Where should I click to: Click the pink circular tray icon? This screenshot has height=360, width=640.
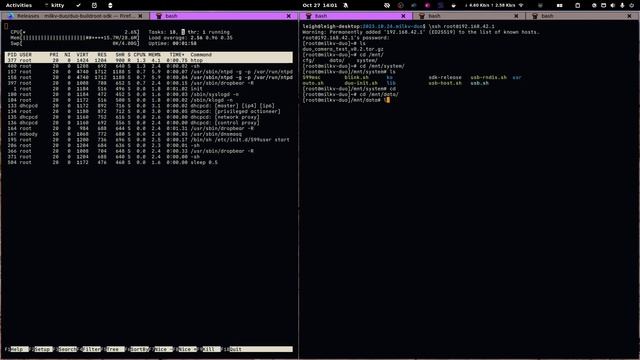(427, 5)
